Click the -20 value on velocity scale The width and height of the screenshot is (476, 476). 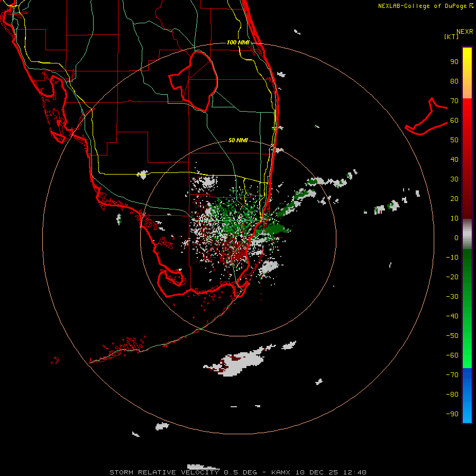coord(452,277)
